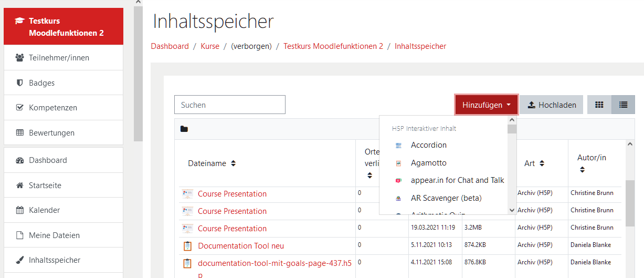The image size is (644, 278).
Task: Click the Testkurs Moodlefunktionen 2 sidebar header
Action: click(64, 27)
